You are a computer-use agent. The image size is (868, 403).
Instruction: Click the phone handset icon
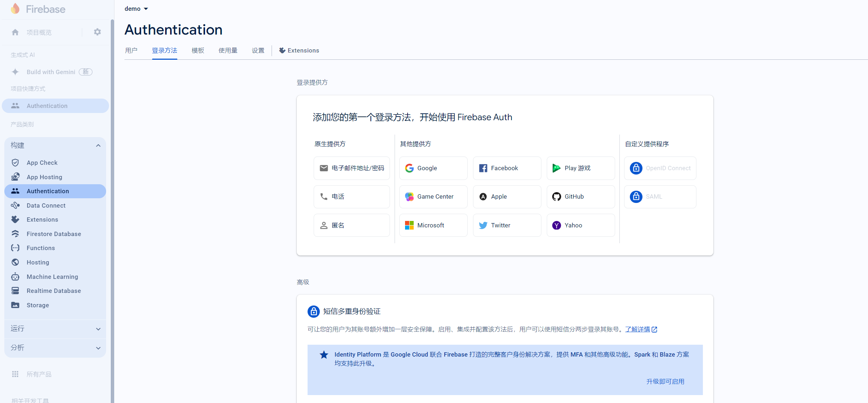point(324,196)
